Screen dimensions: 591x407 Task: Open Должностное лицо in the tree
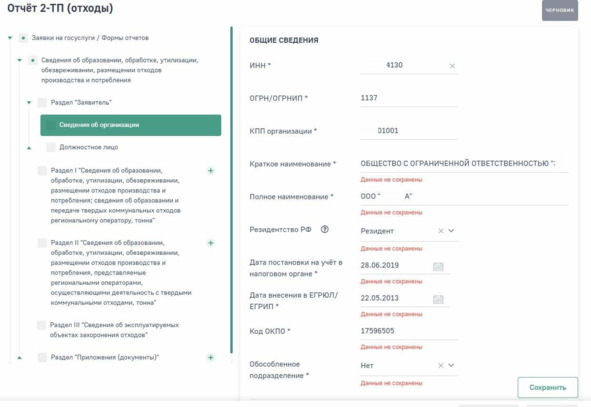coord(89,147)
